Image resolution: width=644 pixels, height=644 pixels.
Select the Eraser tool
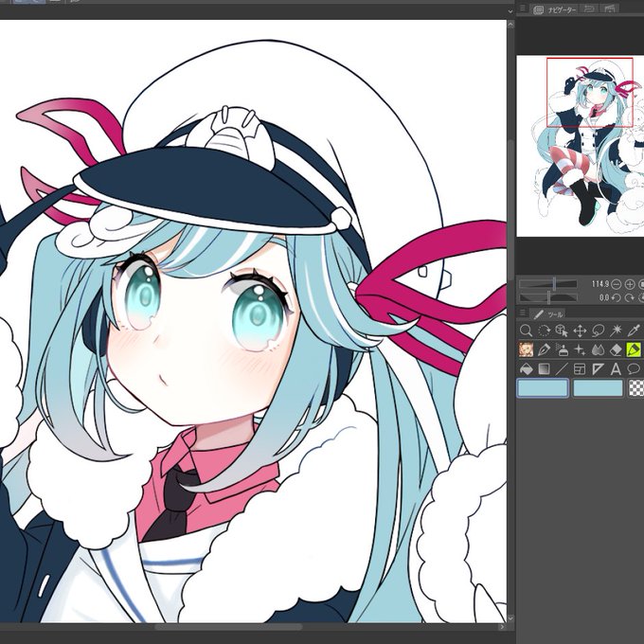[616, 349]
